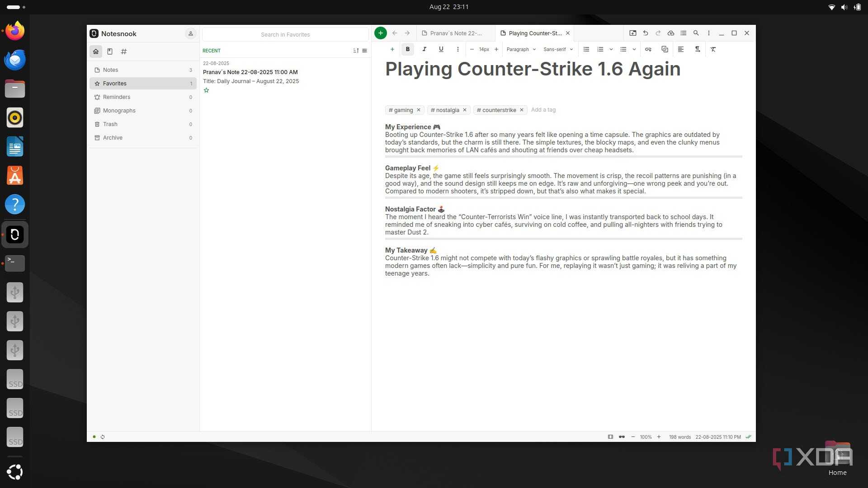Click the overlapping-squares icon next to the link icon
This screenshot has width=868, height=488.
(x=665, y=49)
